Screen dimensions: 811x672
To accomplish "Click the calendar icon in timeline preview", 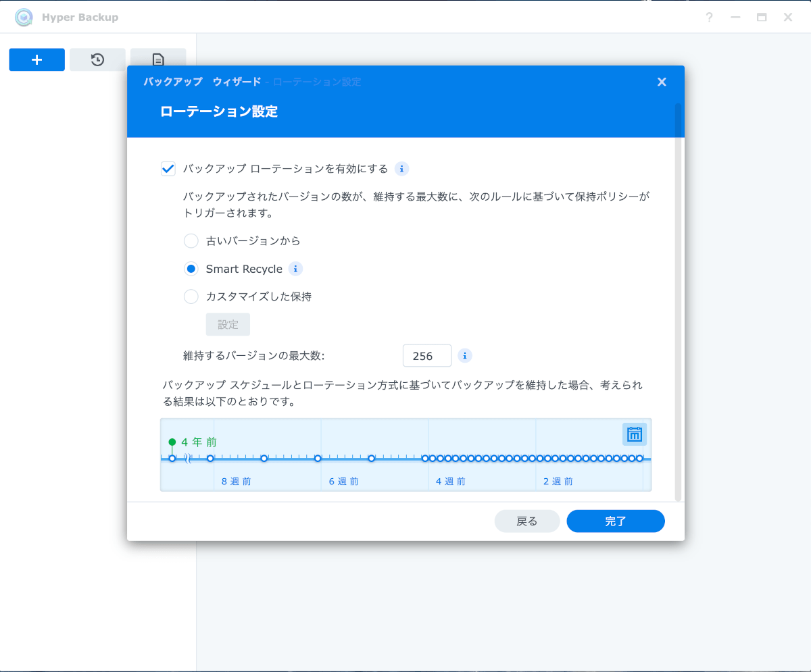I will click(635, 434).
